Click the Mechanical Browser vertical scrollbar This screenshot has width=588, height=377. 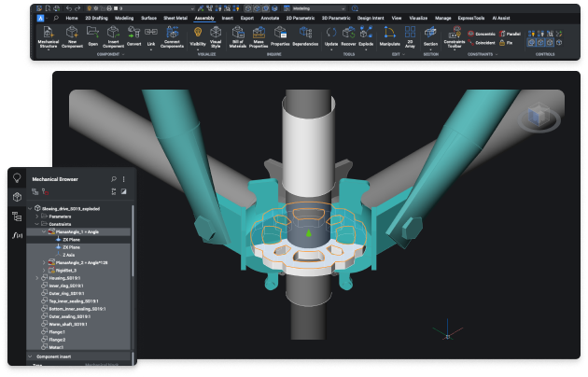133,242
